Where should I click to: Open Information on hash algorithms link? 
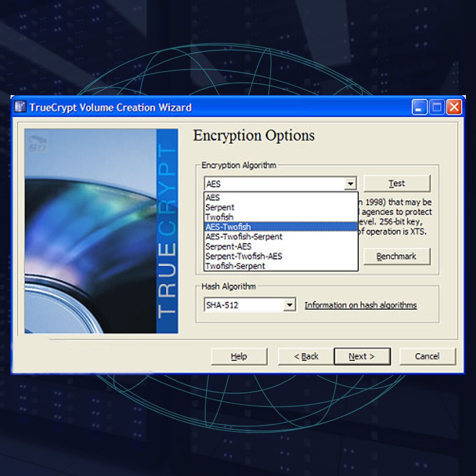click(361, 305)
